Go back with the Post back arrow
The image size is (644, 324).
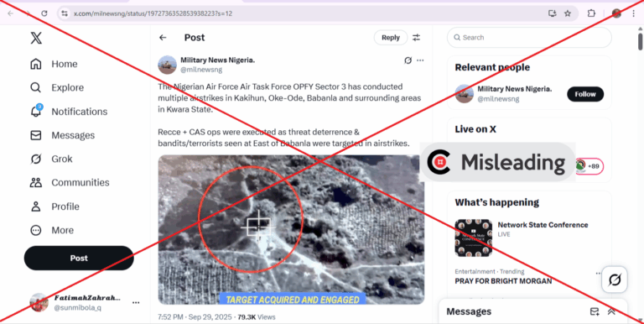pos(163,38)
